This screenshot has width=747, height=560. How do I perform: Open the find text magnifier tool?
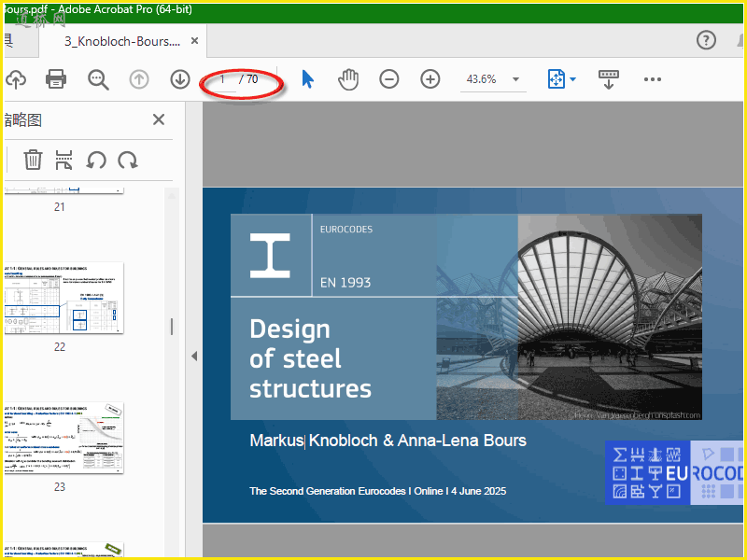[x=98, y=79]
